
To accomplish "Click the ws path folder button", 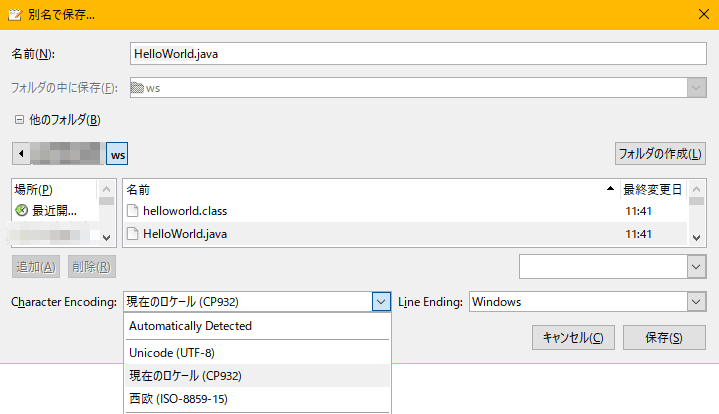I will click(118, 155).
